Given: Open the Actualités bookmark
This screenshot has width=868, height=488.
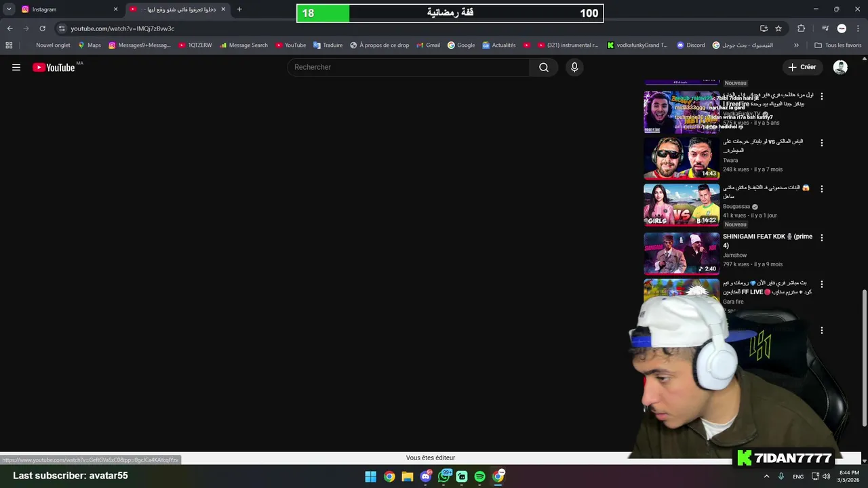Looking at the screenshot, I should [499, 45].
